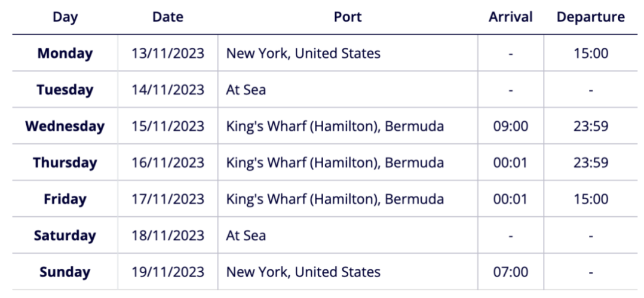Click King's Wharf port on Thursday row
The height and width of the screenshot is (298, 644).
pos(335,162)
